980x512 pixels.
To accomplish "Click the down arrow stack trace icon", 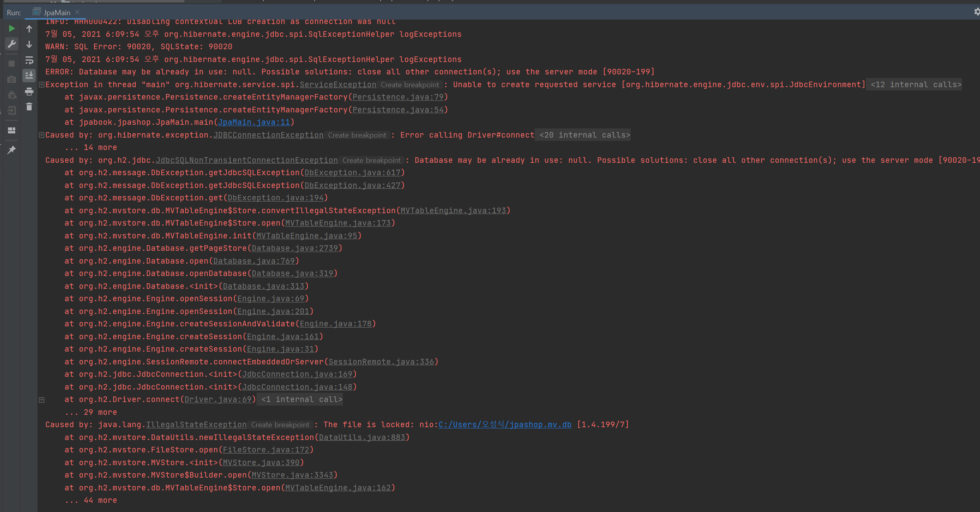I will 29,44.
